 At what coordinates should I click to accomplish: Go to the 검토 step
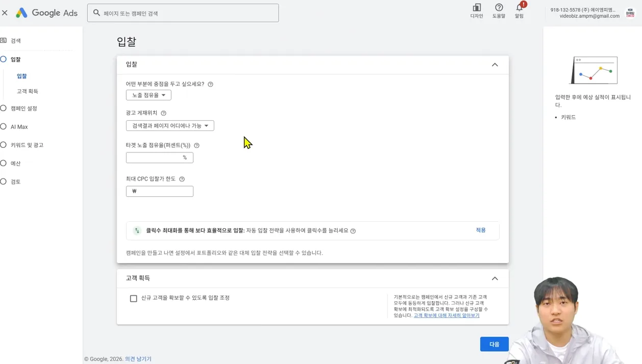click(16, 182)
